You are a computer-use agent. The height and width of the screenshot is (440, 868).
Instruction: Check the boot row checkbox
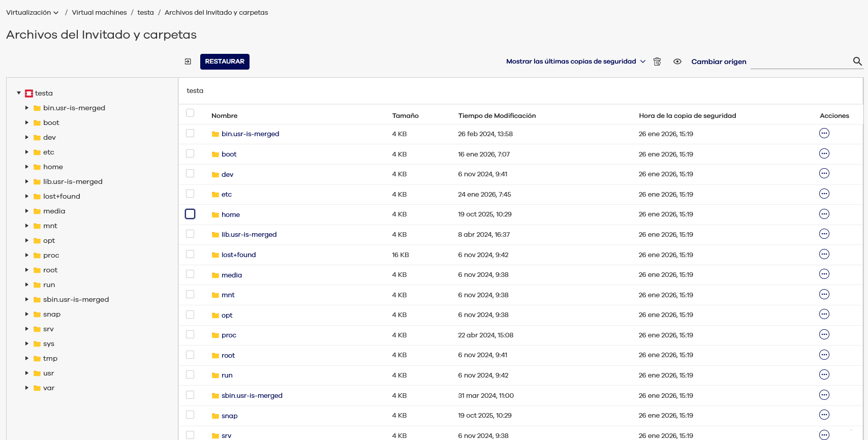click(190, 153)
